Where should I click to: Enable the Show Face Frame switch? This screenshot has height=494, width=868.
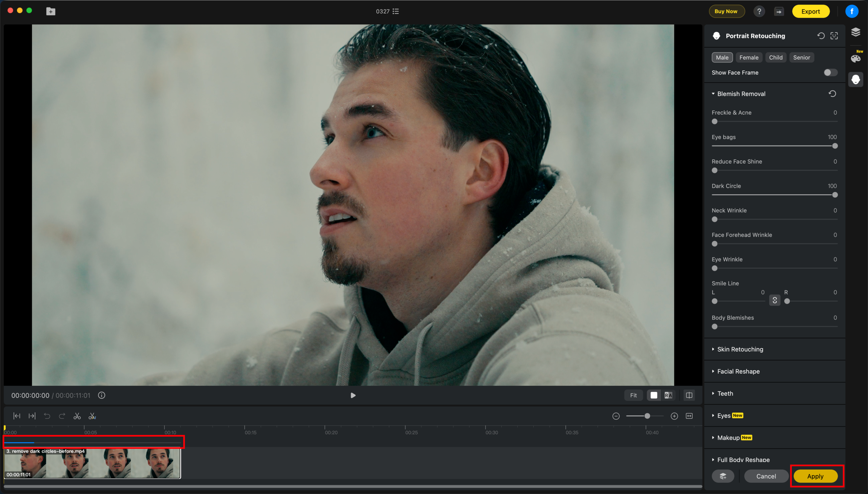[x=830, y=73]
